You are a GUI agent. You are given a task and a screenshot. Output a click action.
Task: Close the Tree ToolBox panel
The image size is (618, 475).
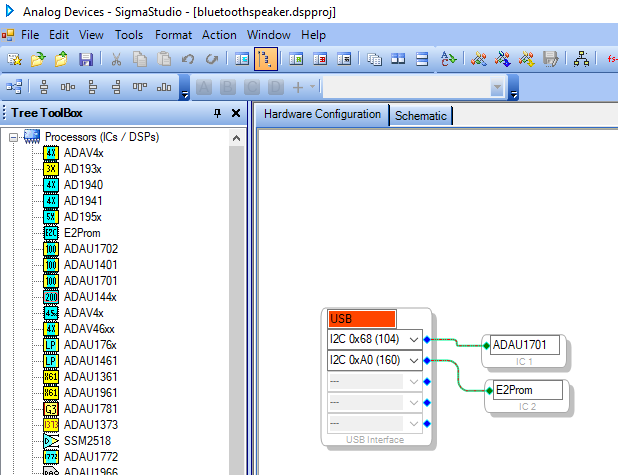tap(236, 114)
